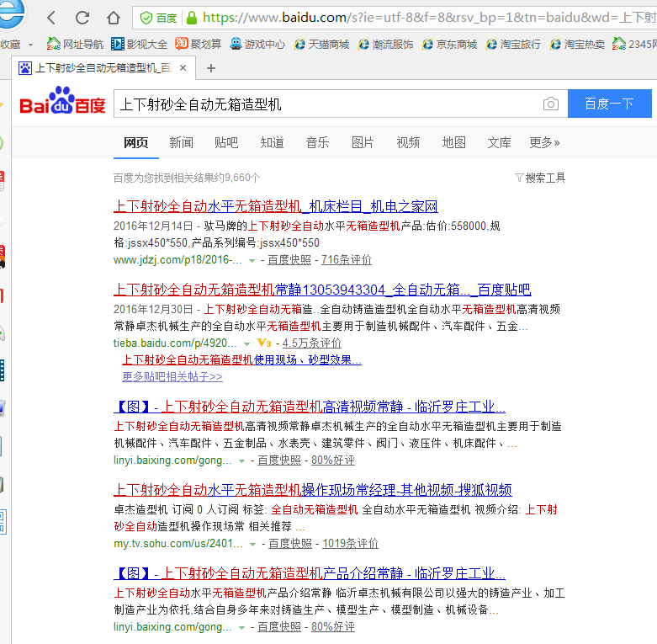Viewport: 657px width, 644px height.
Task: Switch to the 地图 tab
Action: tap(453, 142)
